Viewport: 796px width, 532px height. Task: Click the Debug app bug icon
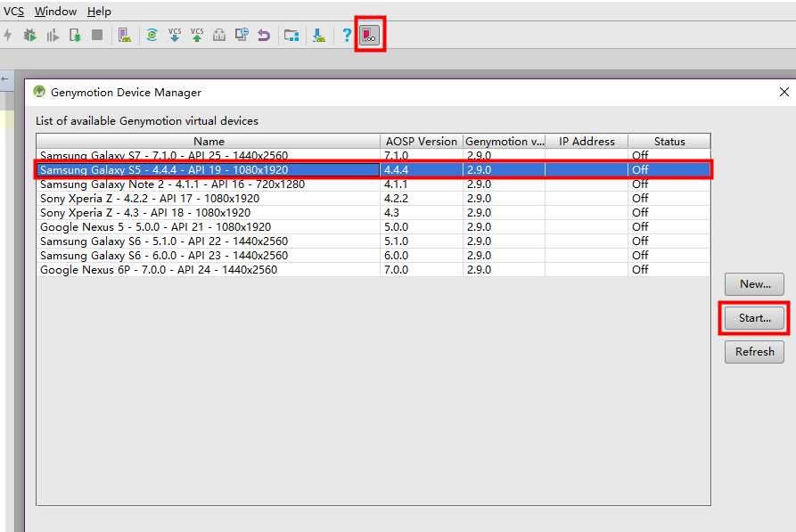(30, 35)
